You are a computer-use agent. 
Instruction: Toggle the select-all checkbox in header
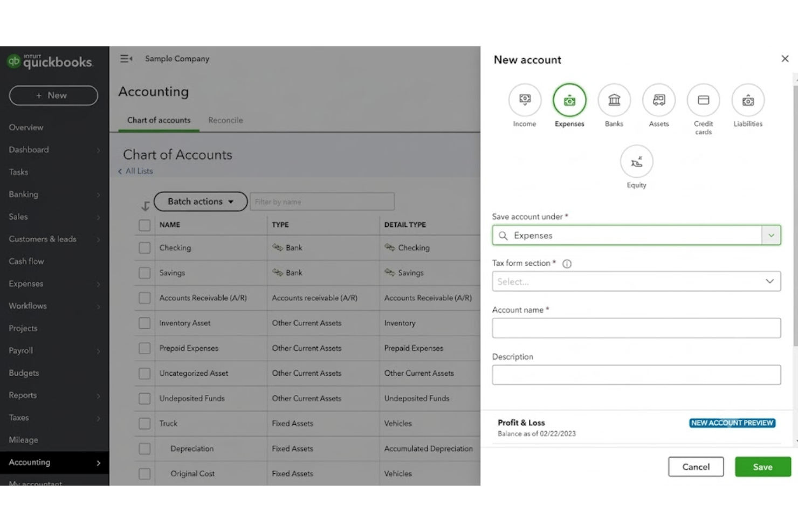(x=145, y=225)
